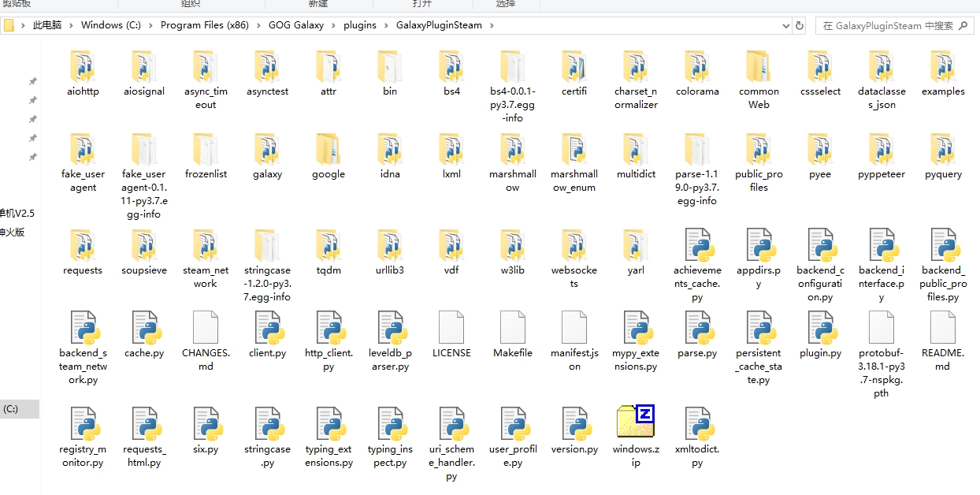Expand chevron between GOG Galaxy and plugins
980x495 pixels.
coord(333,25)
